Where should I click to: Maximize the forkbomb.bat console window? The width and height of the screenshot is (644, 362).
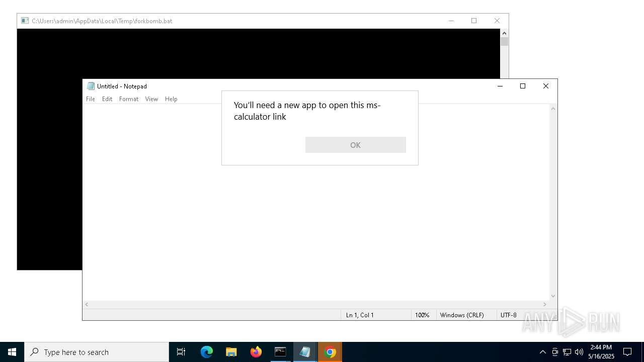(x=474, y=21)
